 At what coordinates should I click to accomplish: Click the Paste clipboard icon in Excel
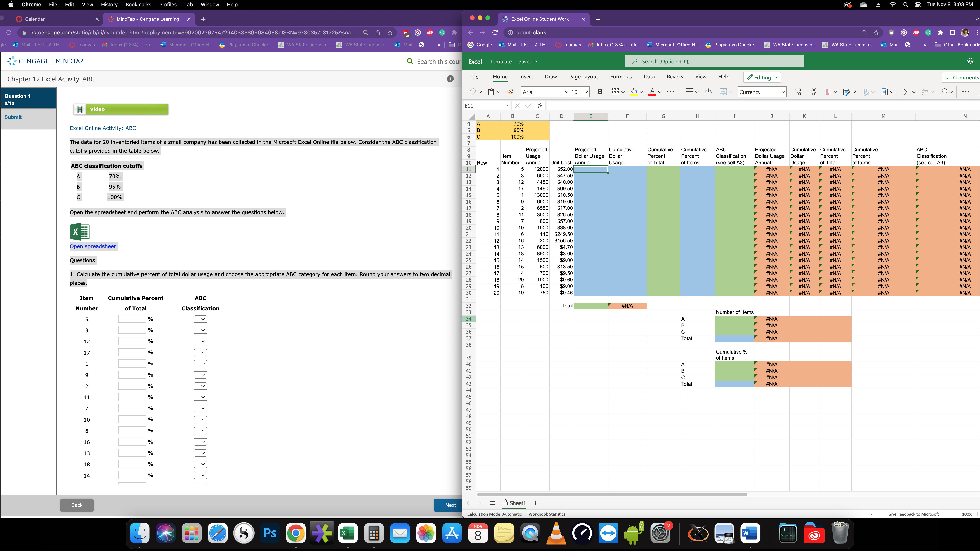pos(491,92)
